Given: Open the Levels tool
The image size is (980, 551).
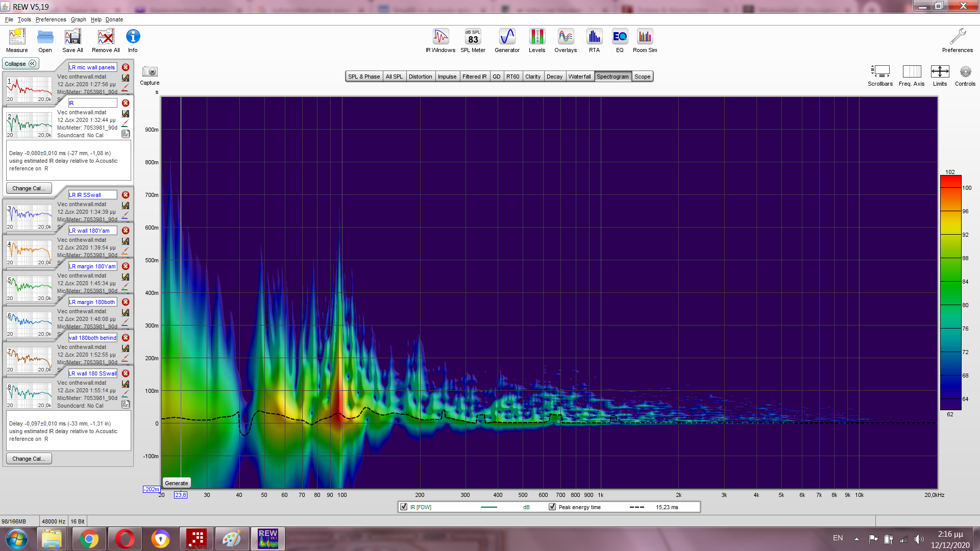Looking at the screenshot, I should click(537, 40).
